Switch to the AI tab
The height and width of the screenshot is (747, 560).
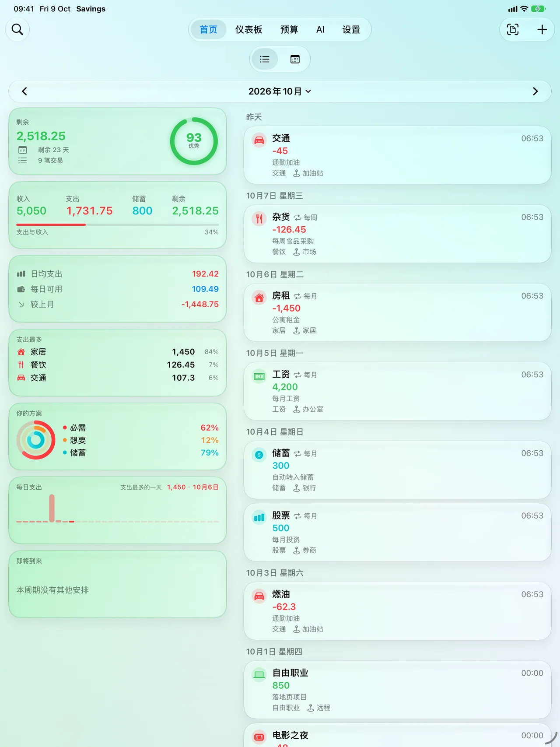click(320, 29)
